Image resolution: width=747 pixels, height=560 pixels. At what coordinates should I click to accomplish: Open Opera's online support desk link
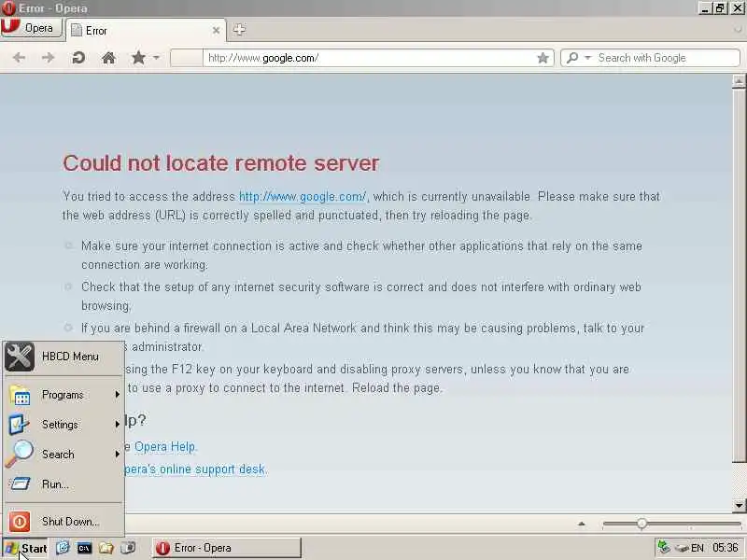(194, 469)
